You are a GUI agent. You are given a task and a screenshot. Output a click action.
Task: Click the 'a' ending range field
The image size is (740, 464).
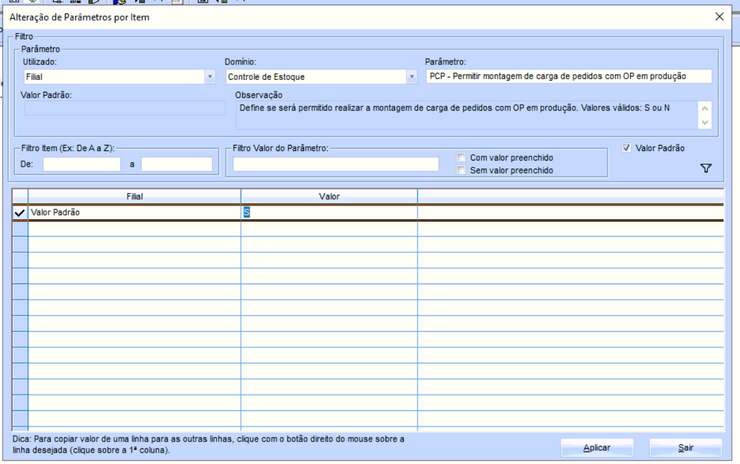coord(176,164)
